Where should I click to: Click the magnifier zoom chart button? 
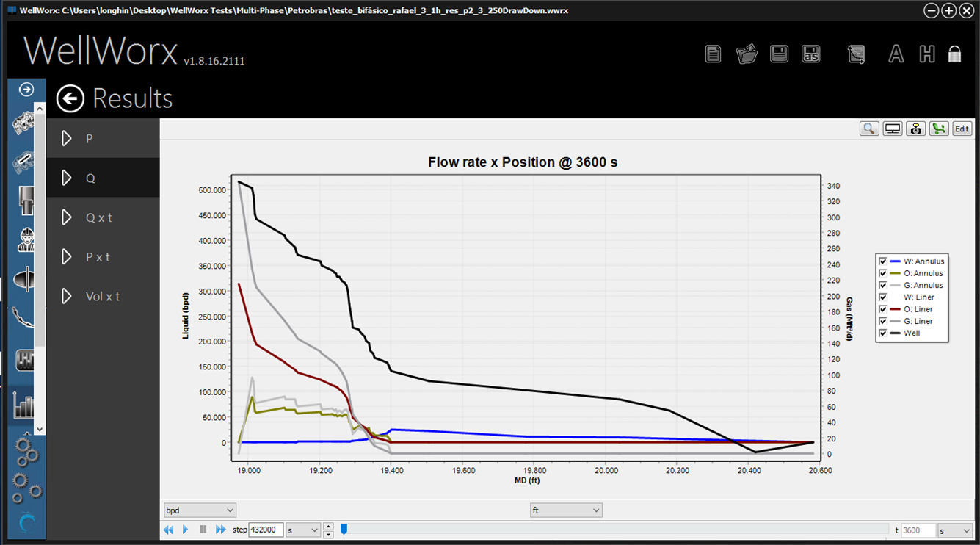[x=869, y=129]
